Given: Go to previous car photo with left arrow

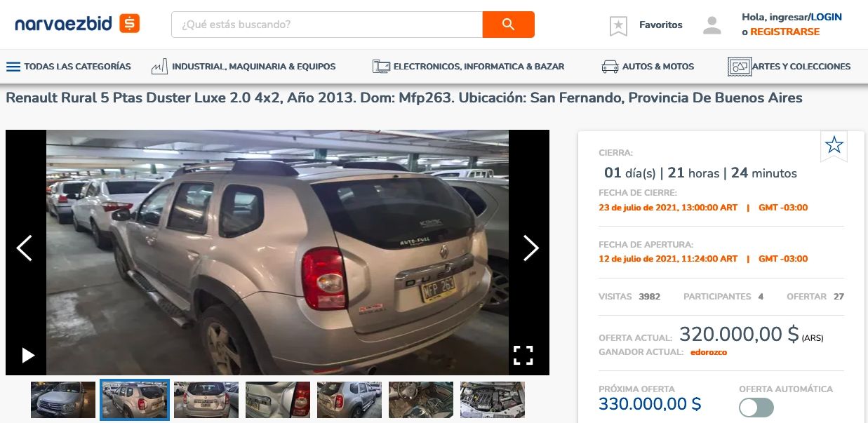Looking at the screenshot, I should 25,248.
